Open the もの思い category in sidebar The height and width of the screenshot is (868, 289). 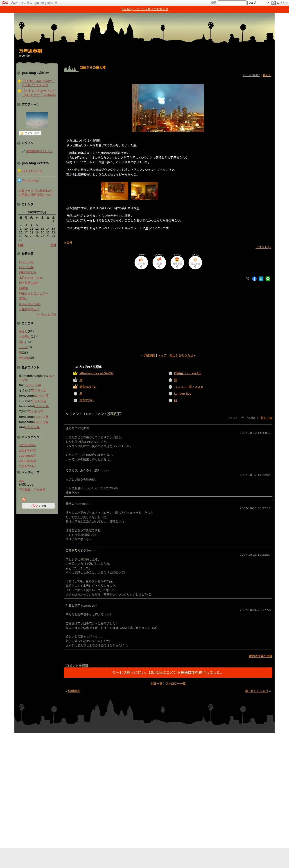pos(25,336)
